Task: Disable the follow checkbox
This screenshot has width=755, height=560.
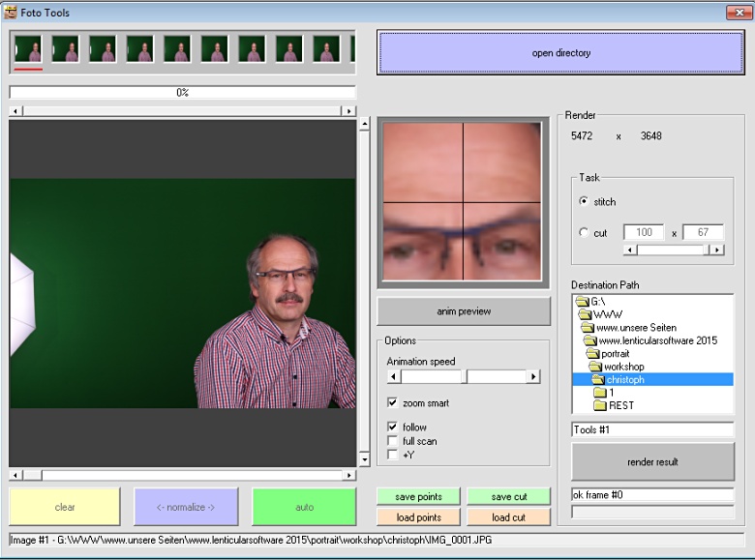Action: (392, 427)
